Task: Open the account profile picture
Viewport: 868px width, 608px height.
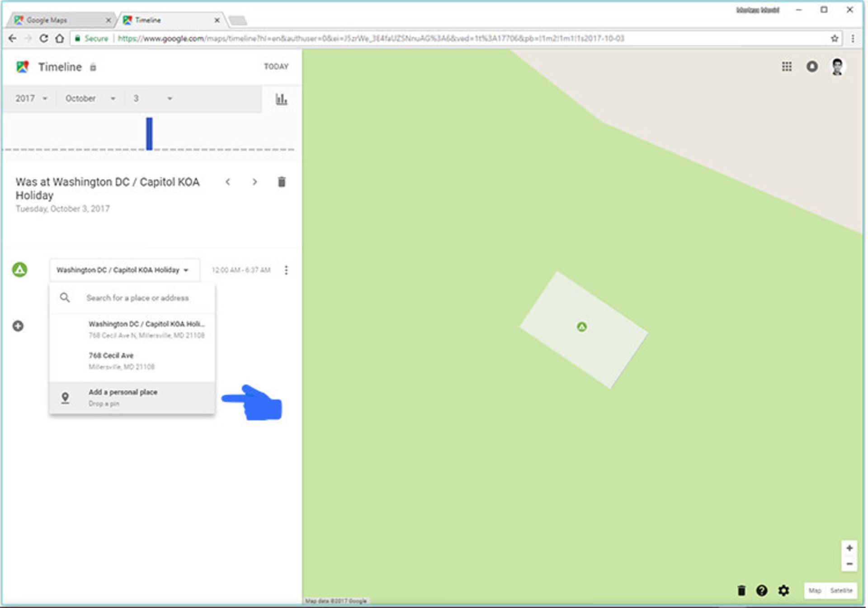Action: (x=837, y=66)
